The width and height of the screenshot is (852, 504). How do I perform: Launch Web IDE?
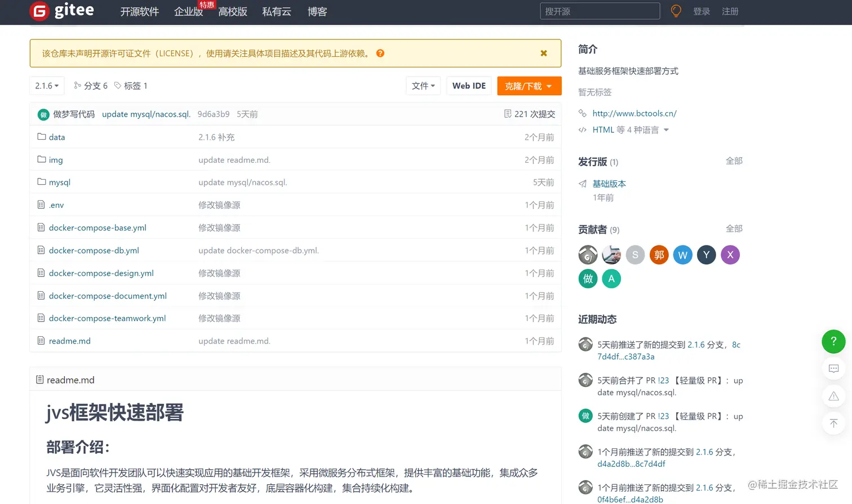point(469,86)
